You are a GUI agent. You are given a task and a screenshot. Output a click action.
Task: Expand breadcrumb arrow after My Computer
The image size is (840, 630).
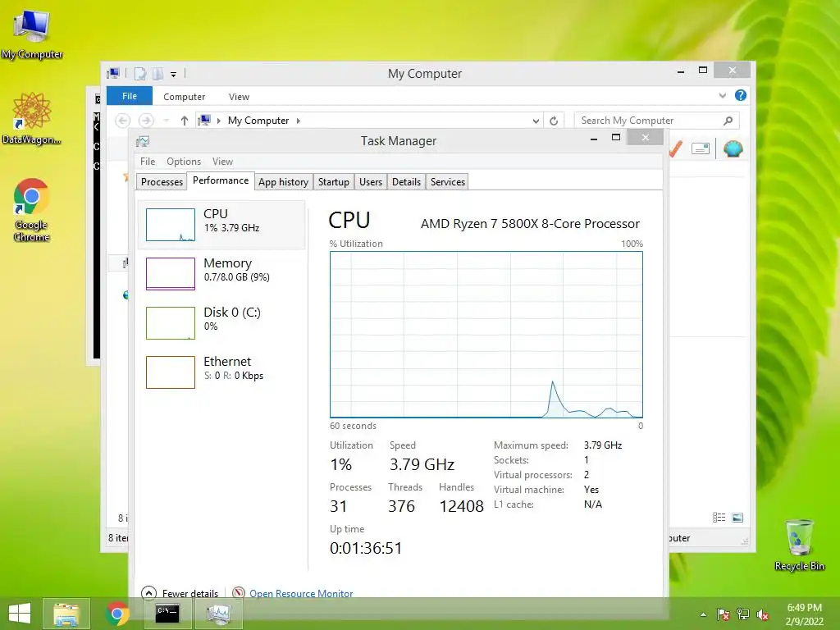(299, 121)
